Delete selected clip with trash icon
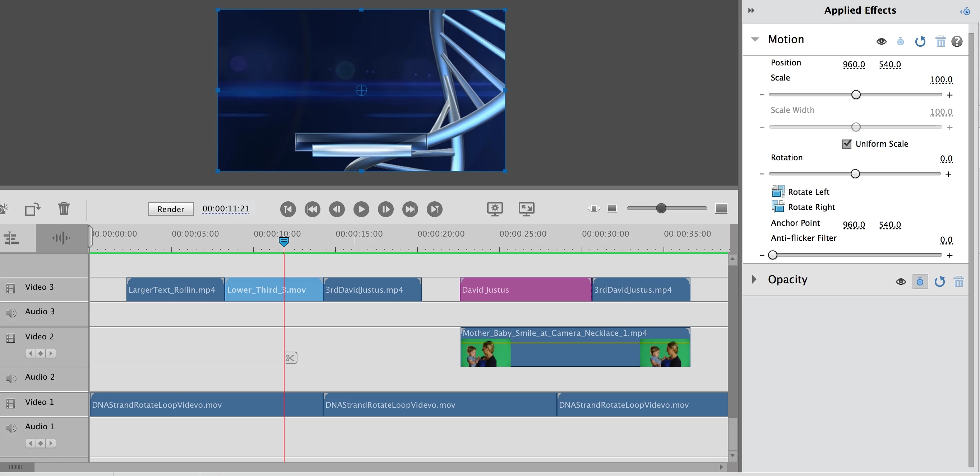The image size is (980, 476). pos(64,209)
